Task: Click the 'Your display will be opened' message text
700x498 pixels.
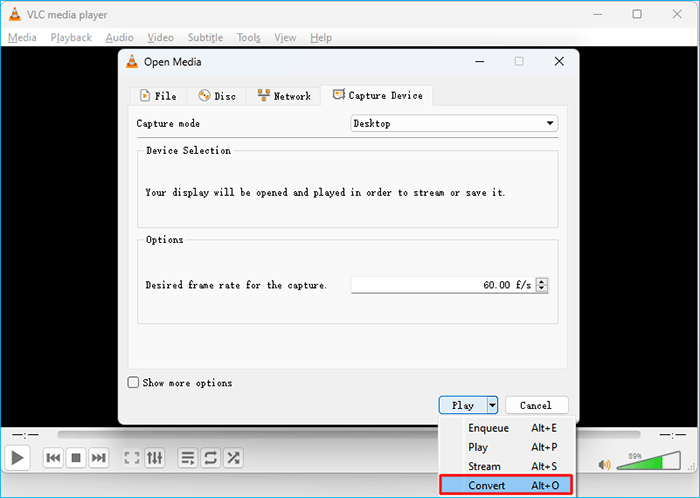Action: (x=325, y=193)
